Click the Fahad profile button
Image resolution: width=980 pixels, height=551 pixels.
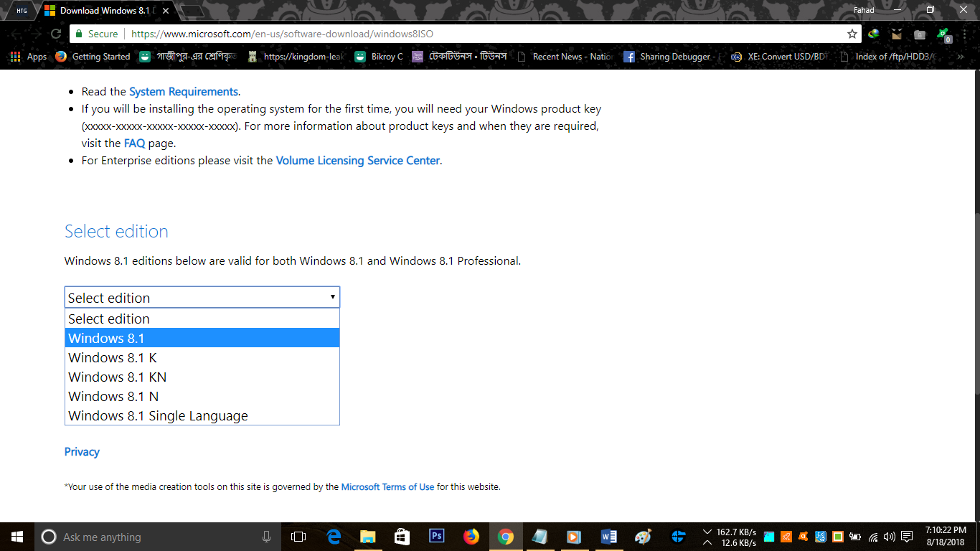[x=864, y=10]
